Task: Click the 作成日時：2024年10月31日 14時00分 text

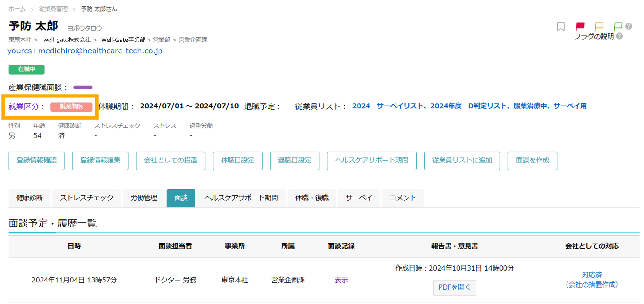Action: click(455, 268)
